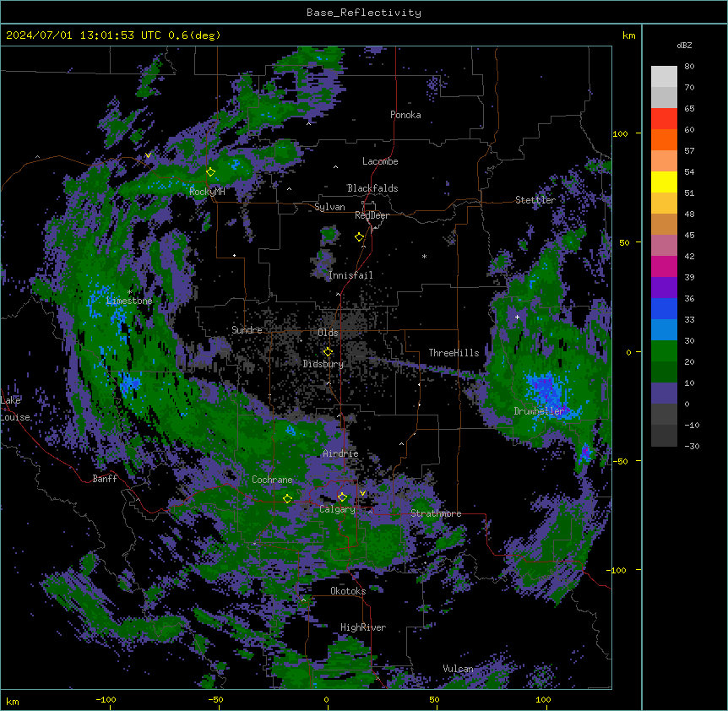Screen dimensions: 728x711
Task: Select the 30 value in dBZ legend
Action: 689,340
